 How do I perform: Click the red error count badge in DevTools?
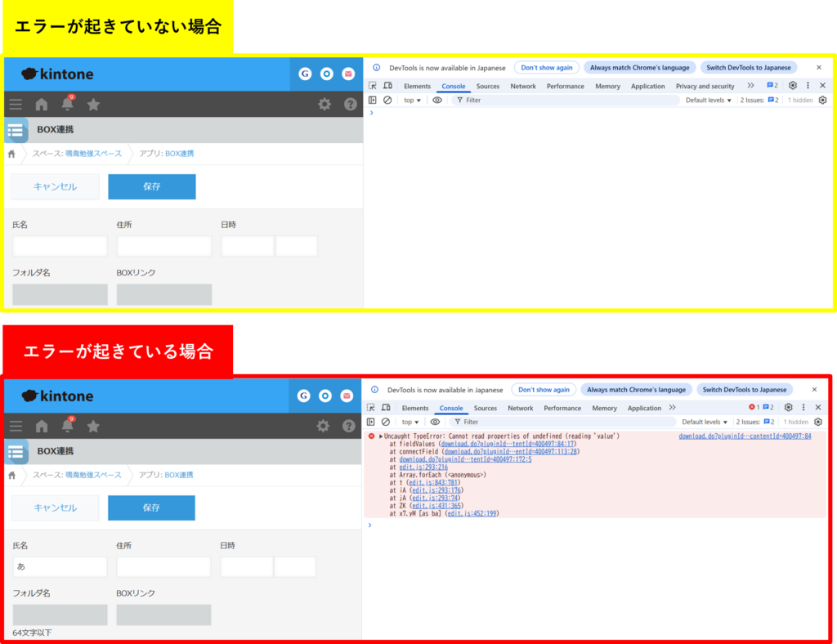pos(754,407)
